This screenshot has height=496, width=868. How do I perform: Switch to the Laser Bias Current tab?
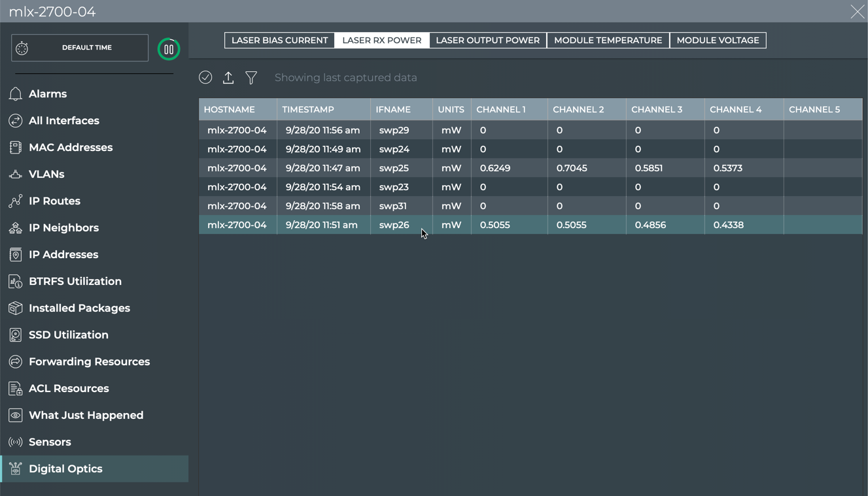click(279, 41)
